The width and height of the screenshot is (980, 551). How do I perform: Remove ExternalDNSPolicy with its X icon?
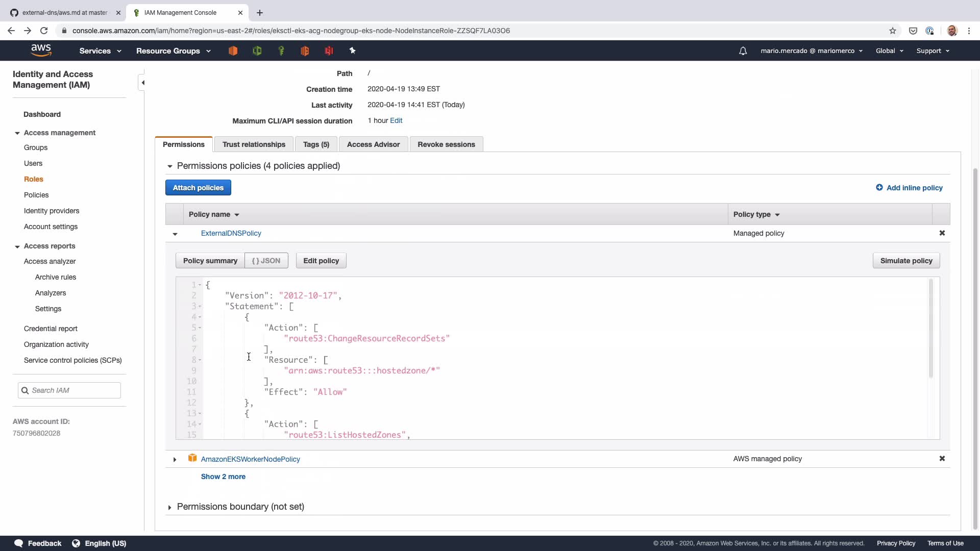click(942, 233)
